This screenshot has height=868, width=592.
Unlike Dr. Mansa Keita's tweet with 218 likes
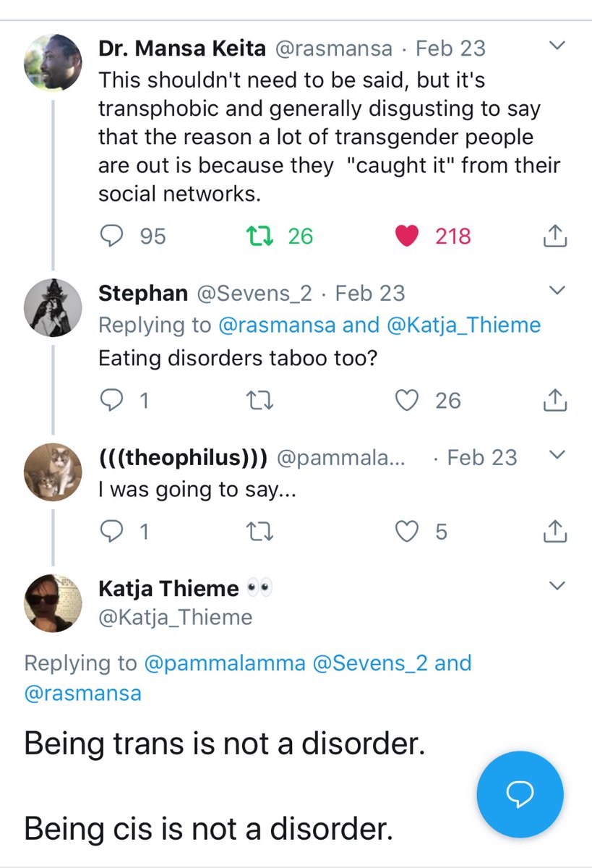(x=408, y=236)
